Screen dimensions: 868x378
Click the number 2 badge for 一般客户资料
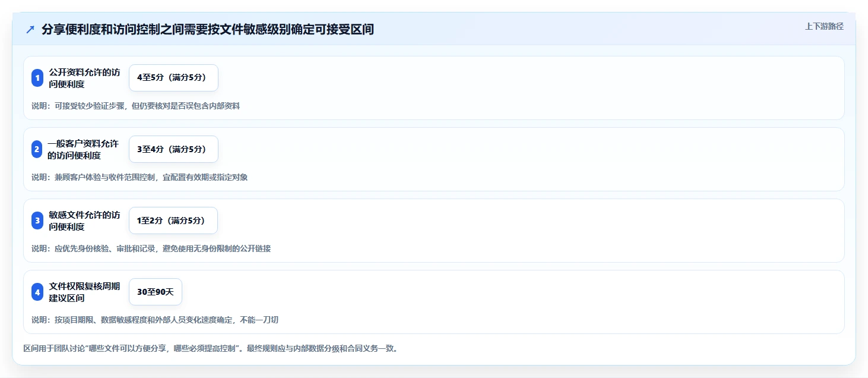[x=37, y=149]
